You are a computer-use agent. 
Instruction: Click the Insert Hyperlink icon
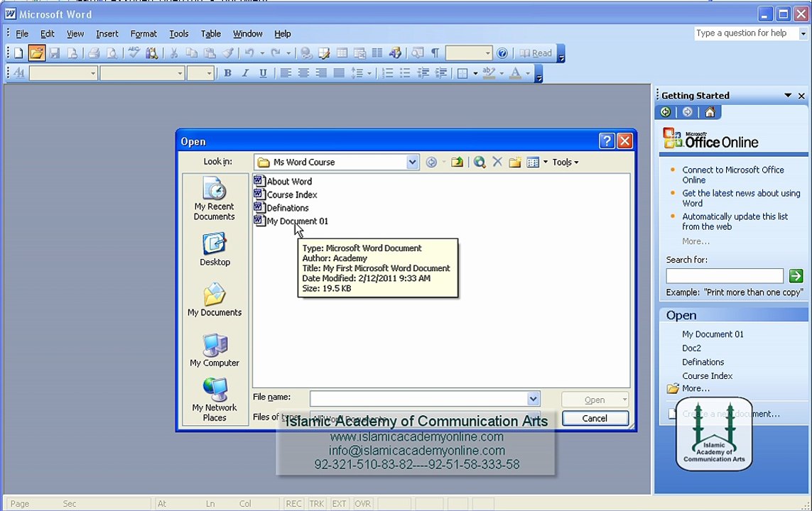pos(306,53)
